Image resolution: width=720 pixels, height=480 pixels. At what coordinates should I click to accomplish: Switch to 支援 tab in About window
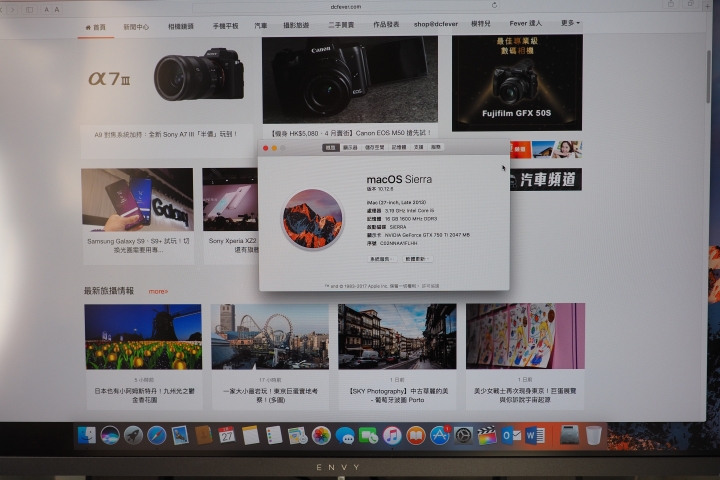coord(418,147)
